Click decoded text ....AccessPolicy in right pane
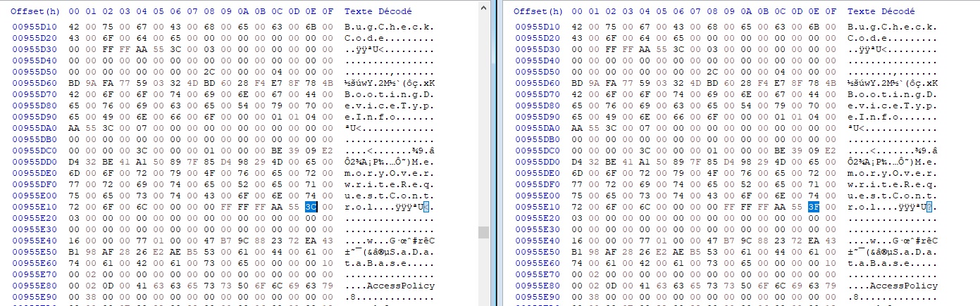The width and height of the screenshot is (980, 306). [893, 286]
